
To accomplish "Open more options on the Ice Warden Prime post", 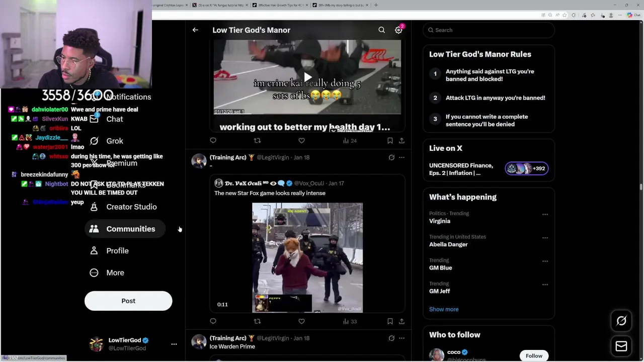I will click(x=401, y=338).
